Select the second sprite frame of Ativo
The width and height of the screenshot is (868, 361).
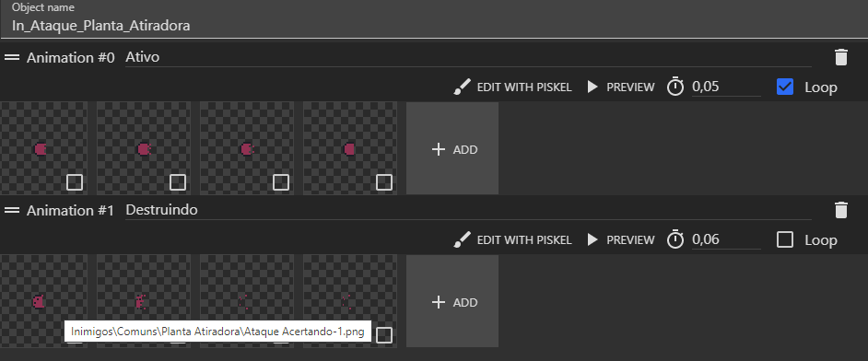pyautogui.click(x=144, y=148)
